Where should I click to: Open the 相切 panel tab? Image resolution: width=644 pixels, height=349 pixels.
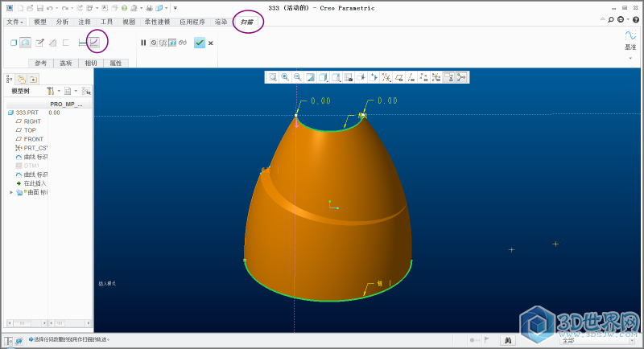(x=91, y=64)
